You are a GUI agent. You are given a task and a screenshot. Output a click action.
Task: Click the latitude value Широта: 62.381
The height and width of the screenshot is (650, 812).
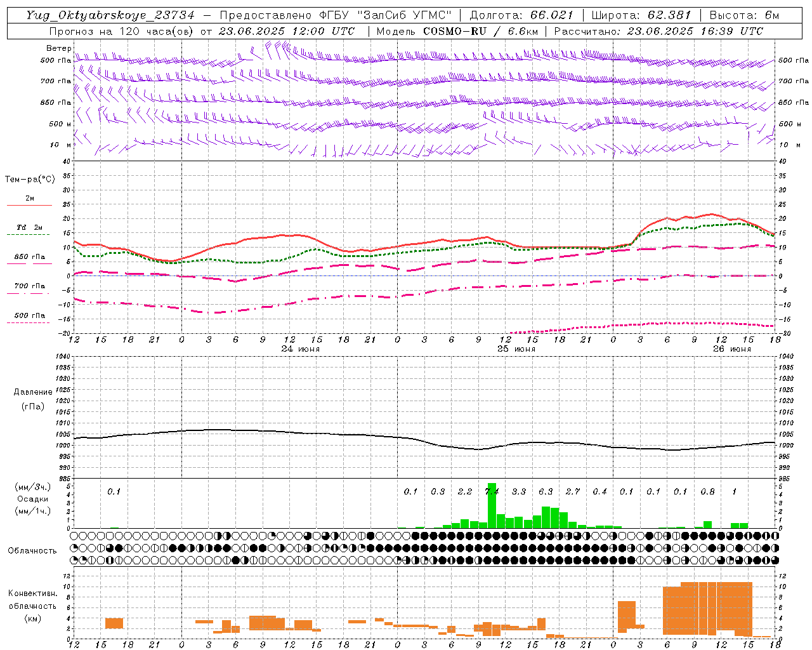click(641, 15)
